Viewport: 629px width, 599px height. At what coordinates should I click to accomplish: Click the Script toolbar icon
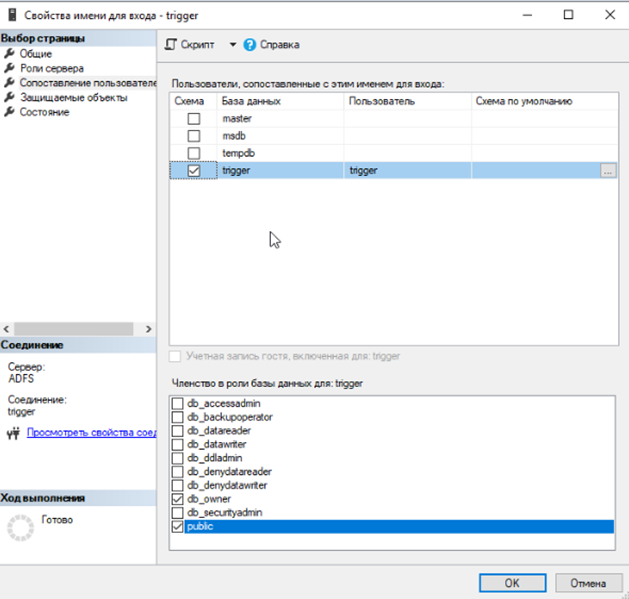[x=171, y=45]
